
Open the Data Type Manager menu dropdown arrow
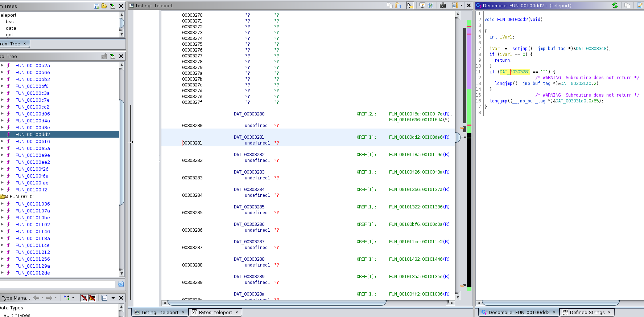tap(113, 298)
